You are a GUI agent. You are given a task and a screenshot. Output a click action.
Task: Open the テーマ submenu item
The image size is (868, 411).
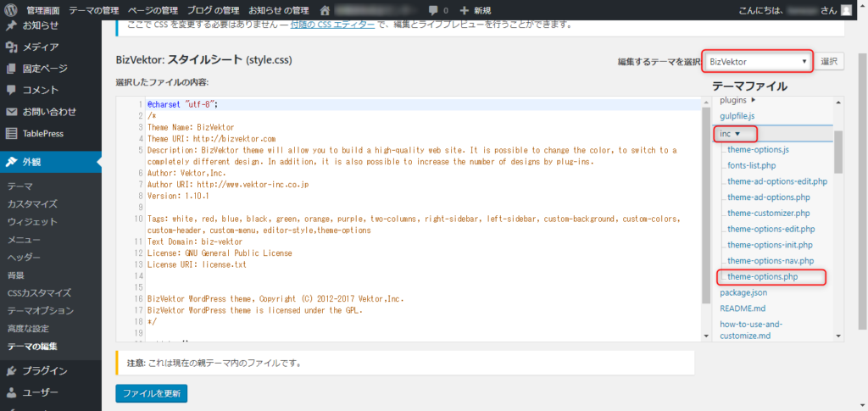tap(20, 186)
